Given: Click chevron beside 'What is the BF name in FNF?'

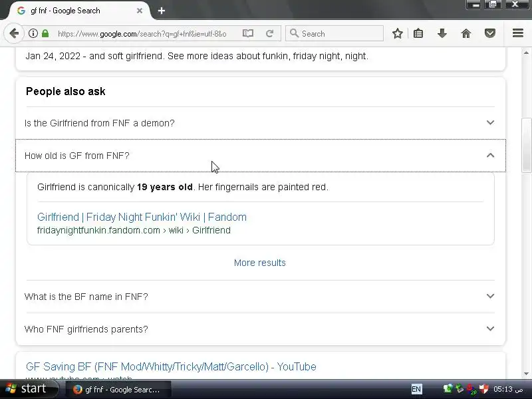Looking at the screenshot, I should click(490, 296).
